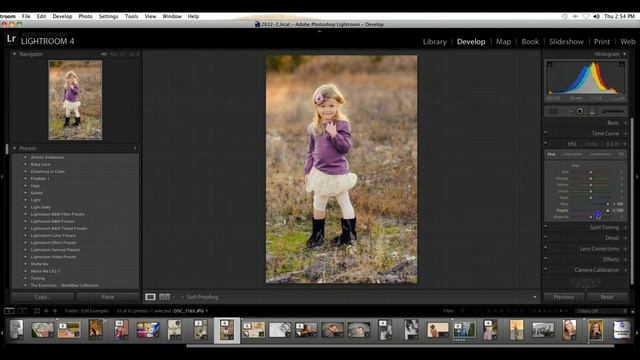Select the Graduated Filter tool
This screenshot has width=640, height=360.
click(x=592, y=111)
